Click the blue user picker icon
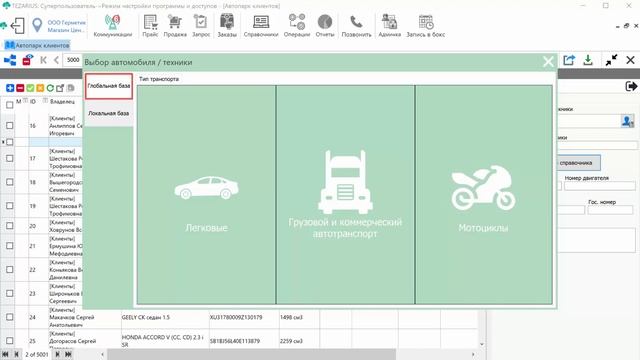Viewport: 640px width, 360px height. point(627,121)
